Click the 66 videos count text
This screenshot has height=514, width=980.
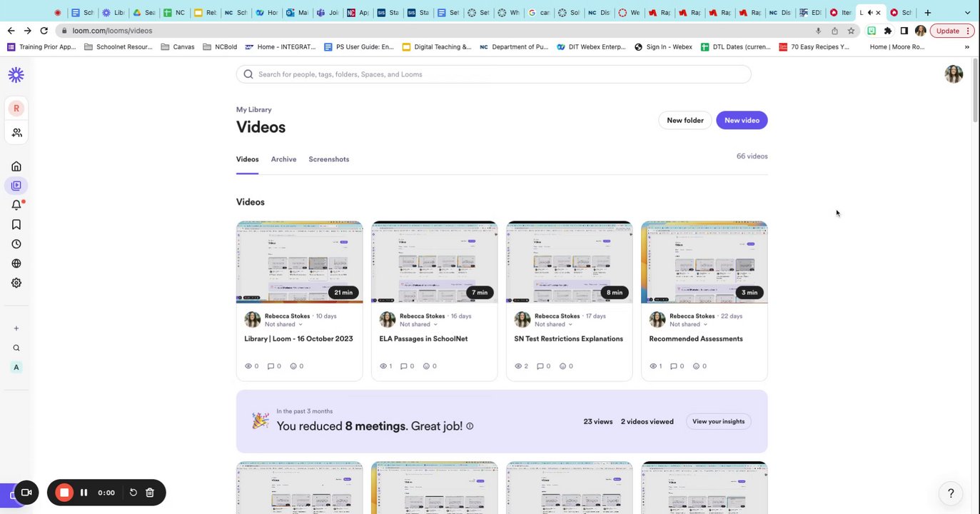[752, 156]
